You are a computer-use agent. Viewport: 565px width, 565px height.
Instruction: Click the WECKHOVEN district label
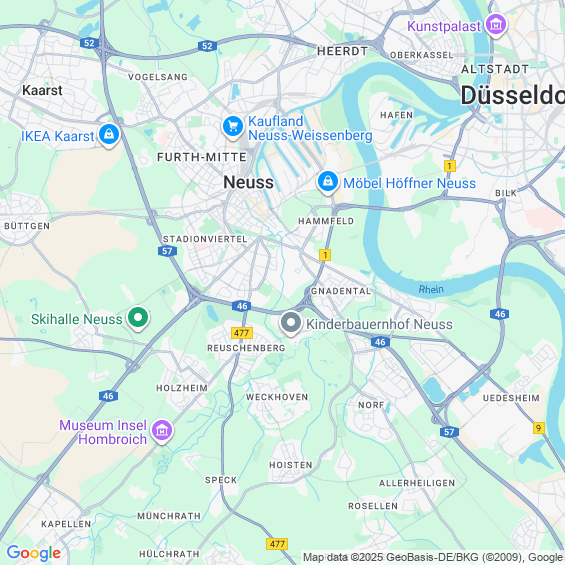[x=277, y=397]
